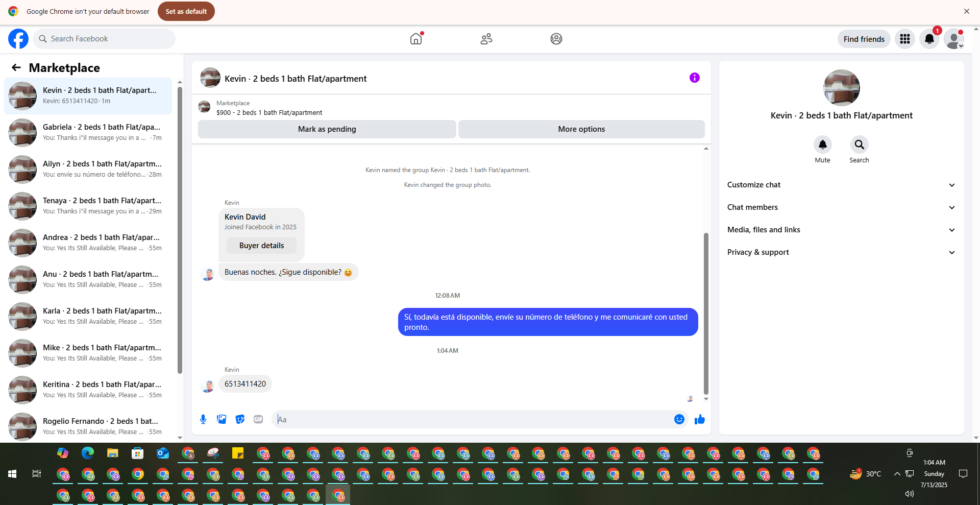Viewport: 980px width, 505px height.
Task: Send a thumbs-up like
Action: click(x=700, y=419)
